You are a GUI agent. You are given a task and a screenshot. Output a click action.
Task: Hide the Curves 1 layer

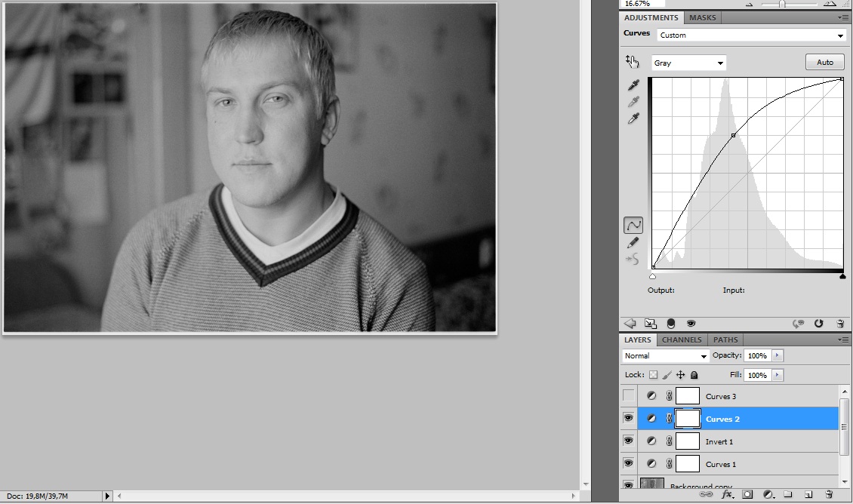(x=628, y=463)
